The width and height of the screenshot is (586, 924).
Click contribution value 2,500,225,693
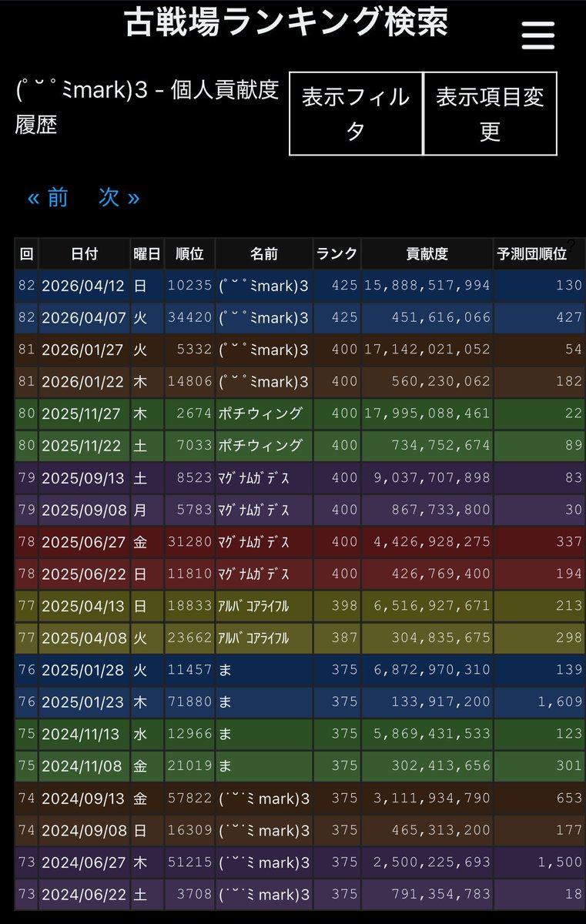432,862
